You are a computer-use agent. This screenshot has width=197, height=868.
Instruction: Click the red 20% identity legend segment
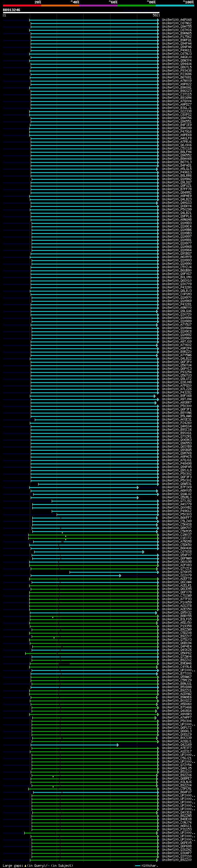[x=22, y=6]
